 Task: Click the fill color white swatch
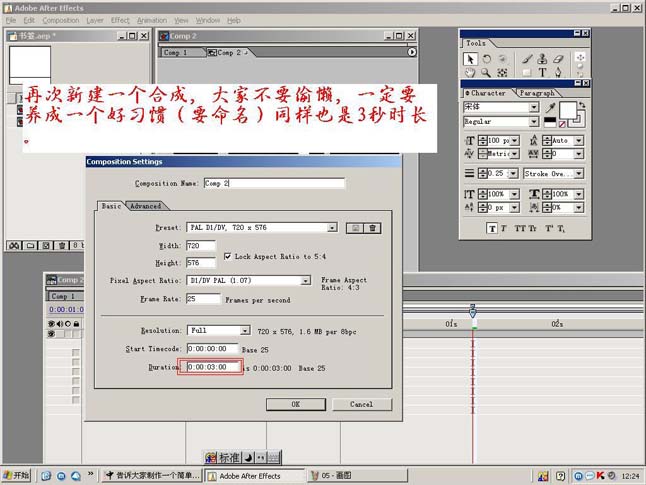pos(567,110)
